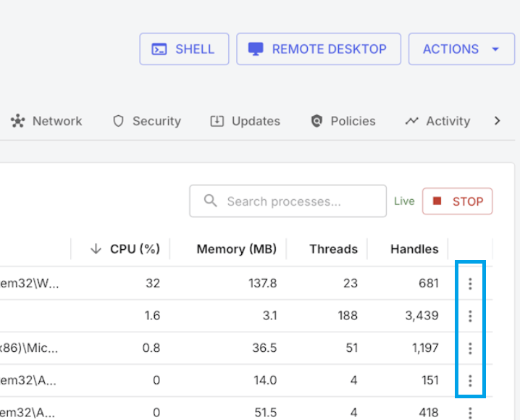This screenshot has width=520, height=420.
Task: Open options menu for 3,439 handles process
Action: (x=470, y=316)
